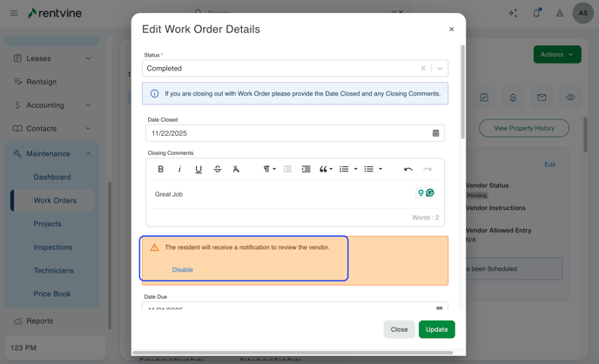This screenshot has height=364, width=599.
Task: Open the Date Closed calendar picker
Action: pos(435,133)
